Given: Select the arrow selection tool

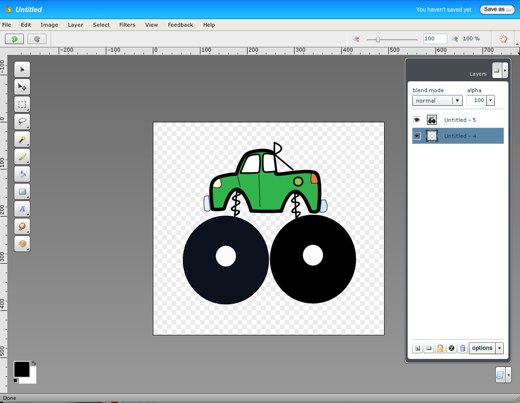Looking at the screenshot, I should (22, 69).
